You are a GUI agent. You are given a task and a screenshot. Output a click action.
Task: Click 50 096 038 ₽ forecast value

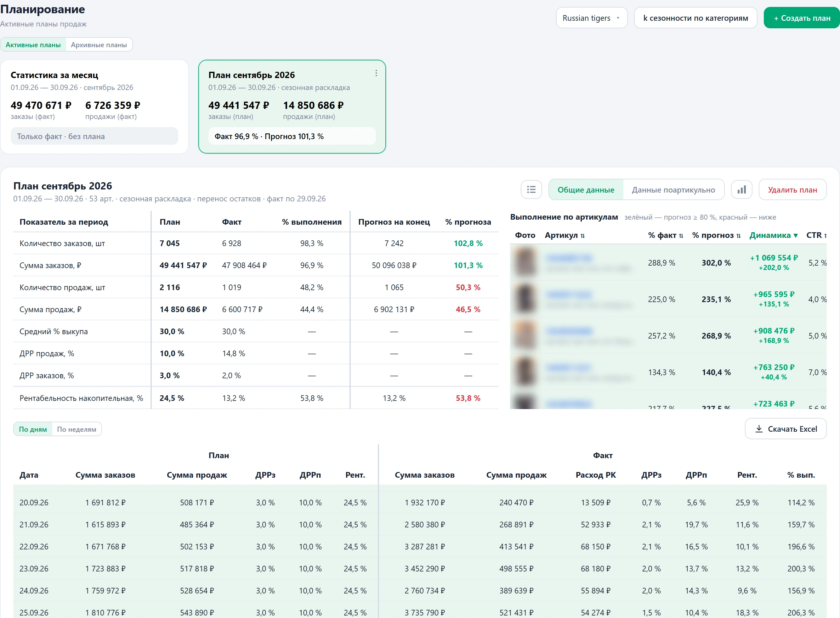(x=394, y=265)
